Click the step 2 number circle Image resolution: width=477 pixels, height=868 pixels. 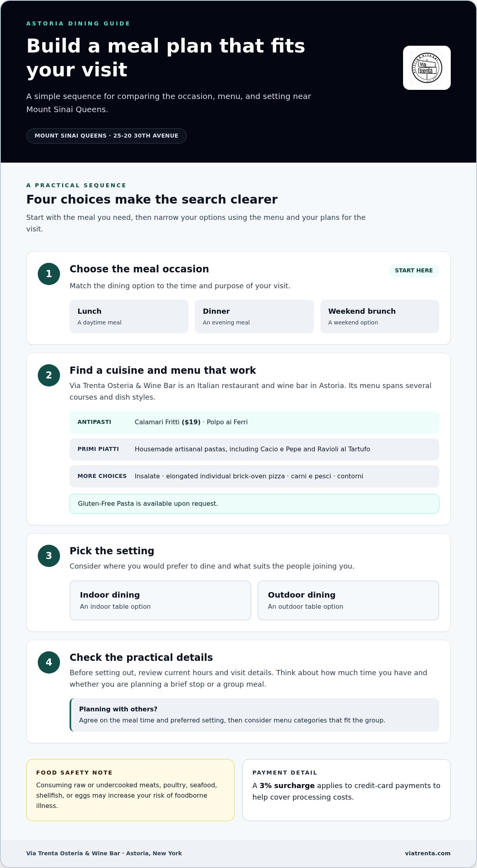point(49,375)
